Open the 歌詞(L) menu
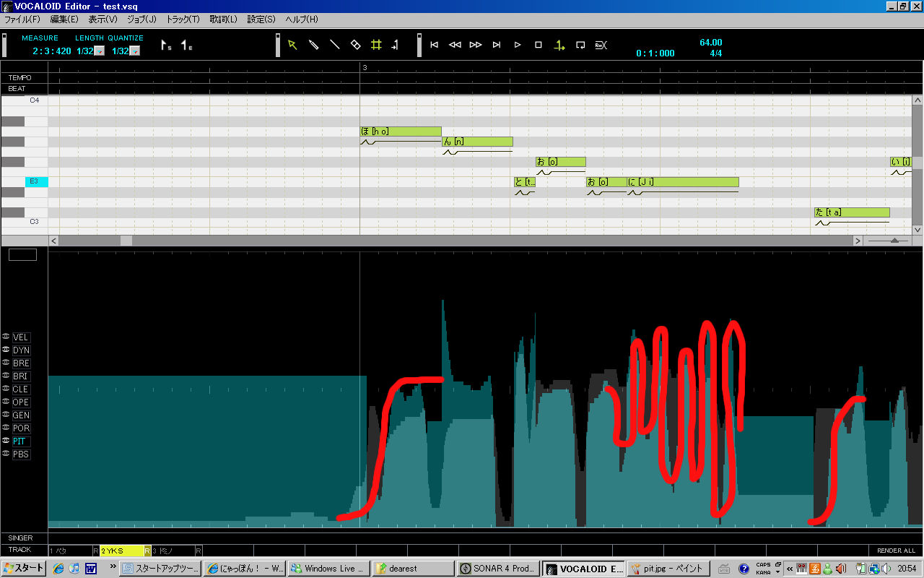The width and height of the screenshot is (924, 578). [223, 20]
